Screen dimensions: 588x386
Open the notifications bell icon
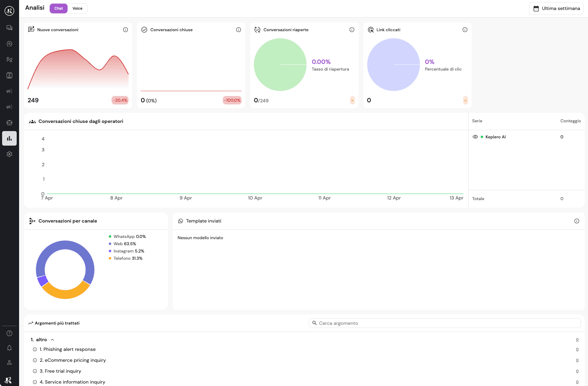pyautogui.click(x=9, y=348)
